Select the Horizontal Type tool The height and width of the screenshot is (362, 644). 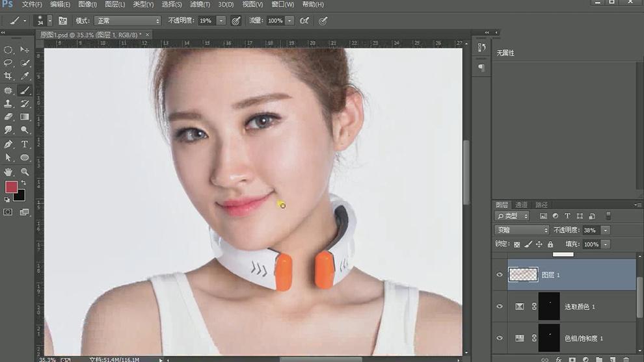[x=25, y=144]
